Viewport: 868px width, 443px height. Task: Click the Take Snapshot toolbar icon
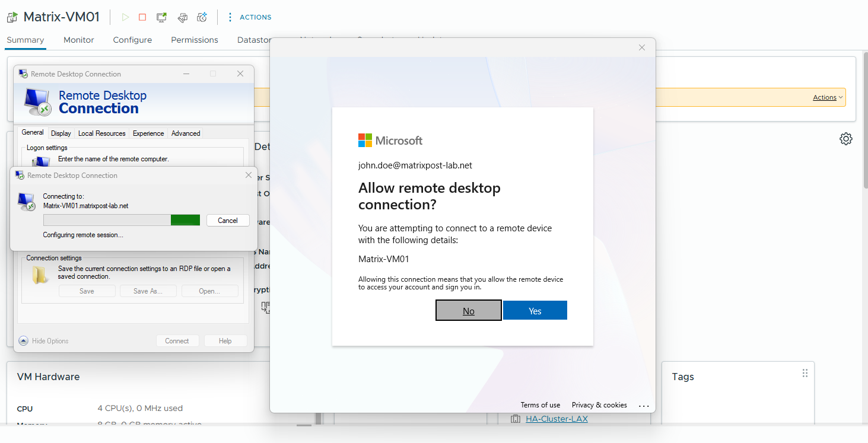pos(202,17)
